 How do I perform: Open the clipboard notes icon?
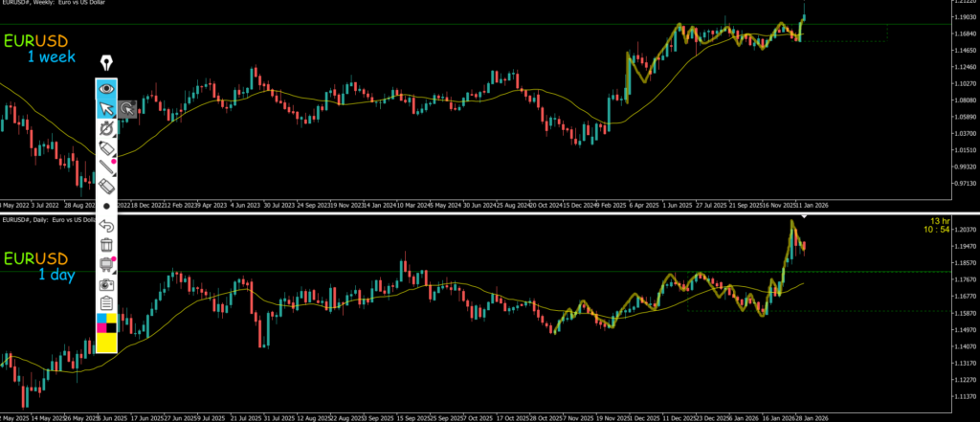point(106,303)
